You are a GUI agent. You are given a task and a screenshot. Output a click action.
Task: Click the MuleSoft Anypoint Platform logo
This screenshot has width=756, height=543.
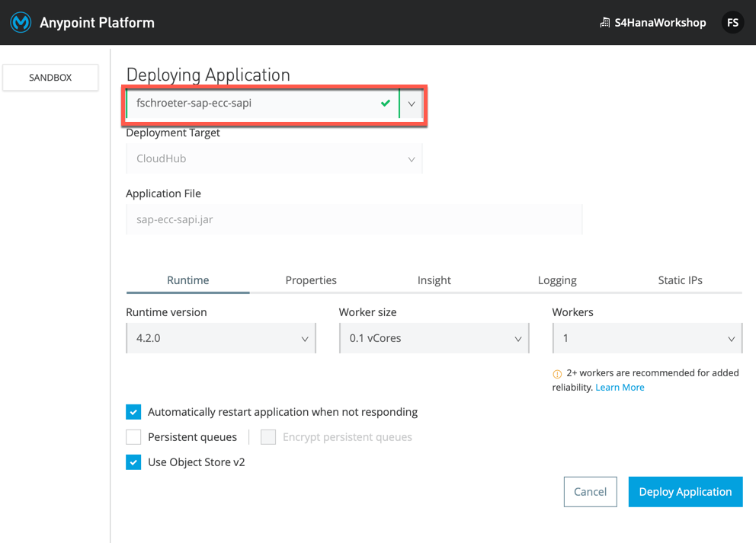click(21, 22)
